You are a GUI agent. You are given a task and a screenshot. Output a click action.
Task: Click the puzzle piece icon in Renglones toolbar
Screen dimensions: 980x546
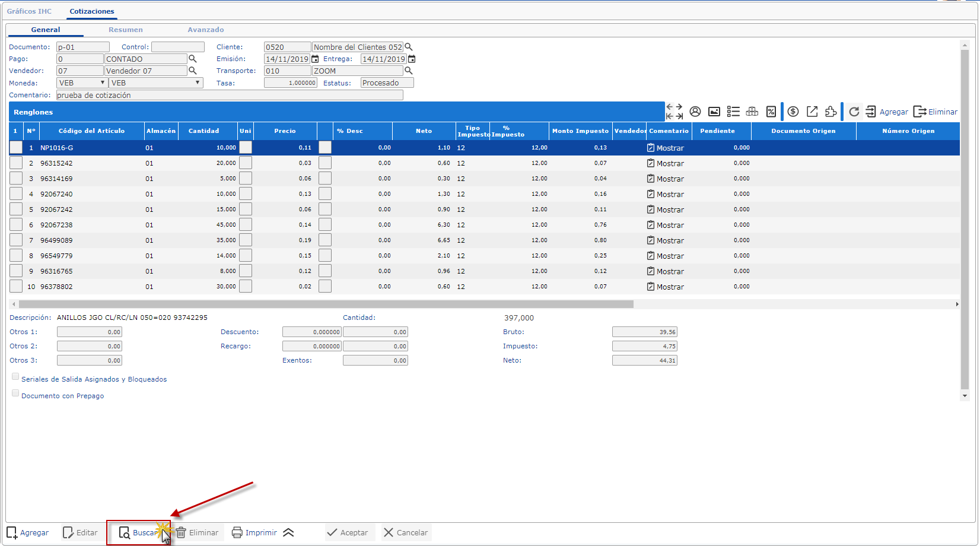tap(831, 112)
